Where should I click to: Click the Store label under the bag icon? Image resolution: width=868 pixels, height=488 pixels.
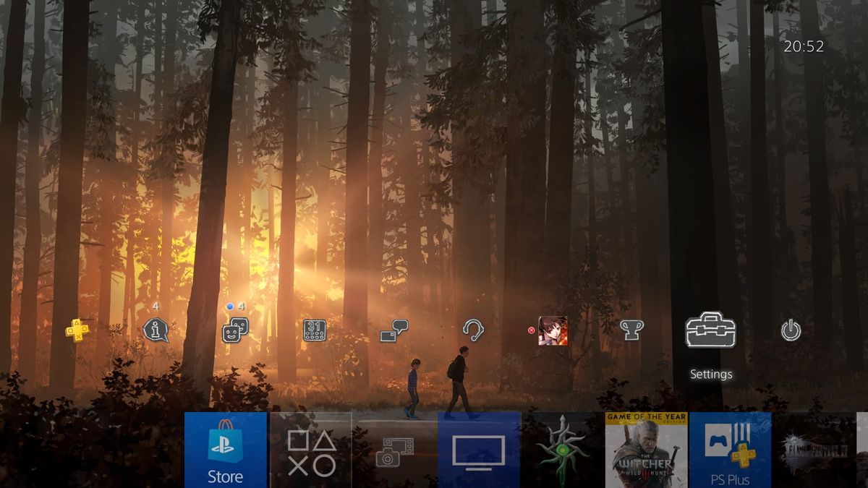coord(226,477)
